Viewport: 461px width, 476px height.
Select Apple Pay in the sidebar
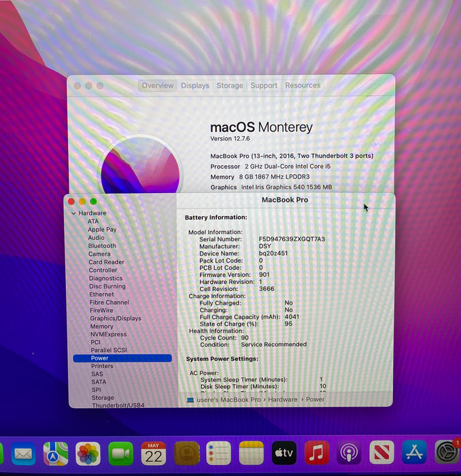(102, 230)
